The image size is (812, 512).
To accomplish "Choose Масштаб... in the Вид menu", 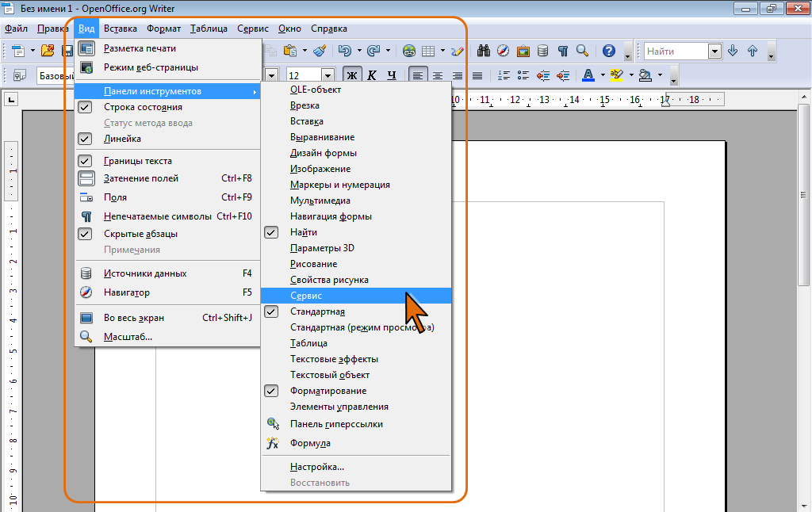I will pos(167,337).
